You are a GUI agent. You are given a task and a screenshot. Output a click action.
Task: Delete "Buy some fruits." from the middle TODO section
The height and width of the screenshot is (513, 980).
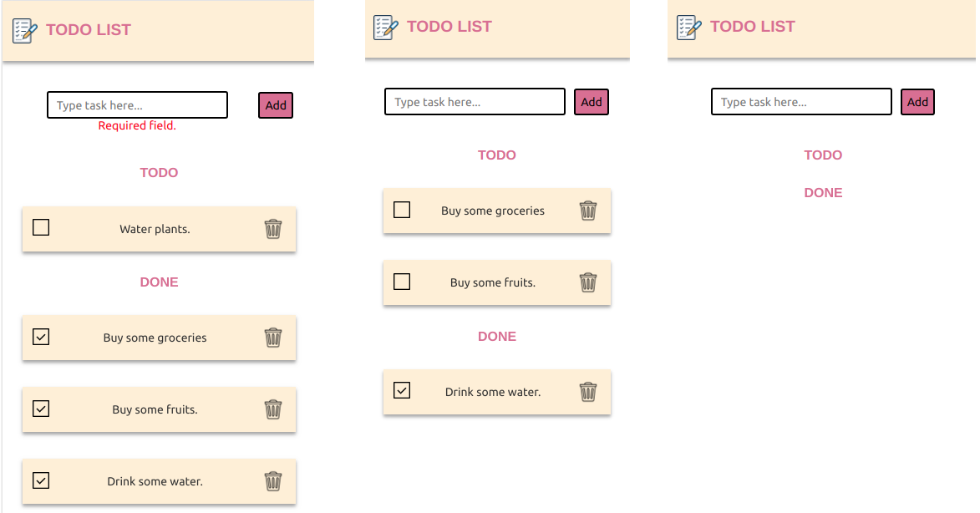pyautogui.click(x=588, y=282)
